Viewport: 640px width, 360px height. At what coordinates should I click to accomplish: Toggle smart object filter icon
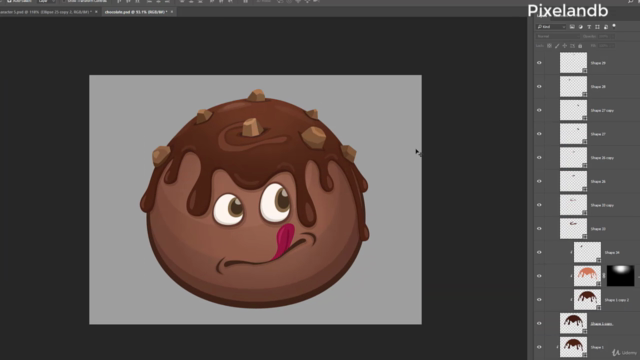pos(606,27)
